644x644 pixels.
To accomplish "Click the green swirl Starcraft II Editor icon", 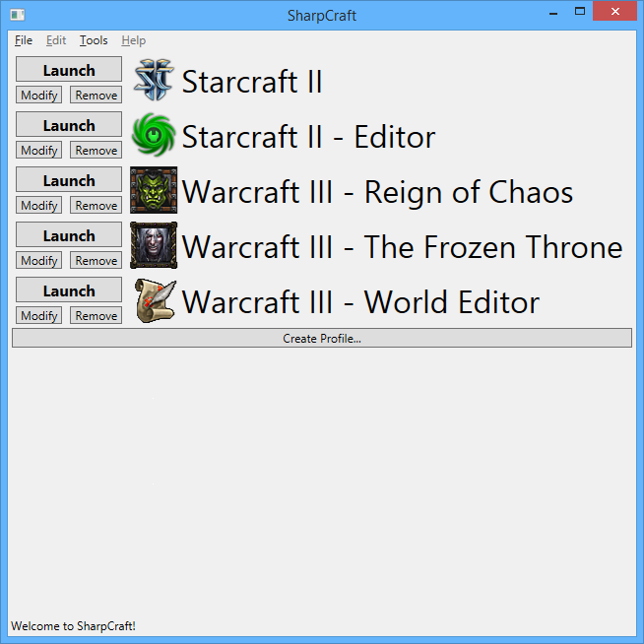I will [x=154, y=135].
